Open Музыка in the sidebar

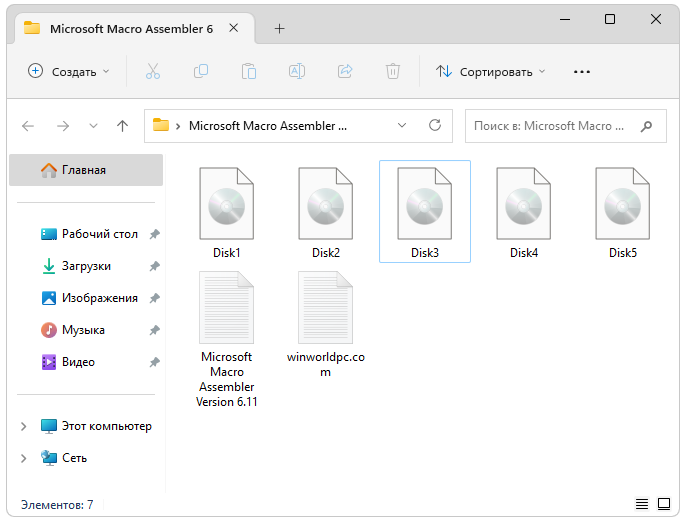[73, 330]
